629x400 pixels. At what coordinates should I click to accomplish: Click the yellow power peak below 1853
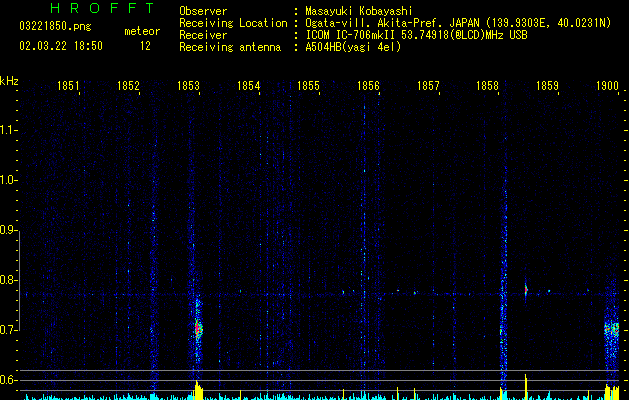pyautogui.click(x=197, y=391)
